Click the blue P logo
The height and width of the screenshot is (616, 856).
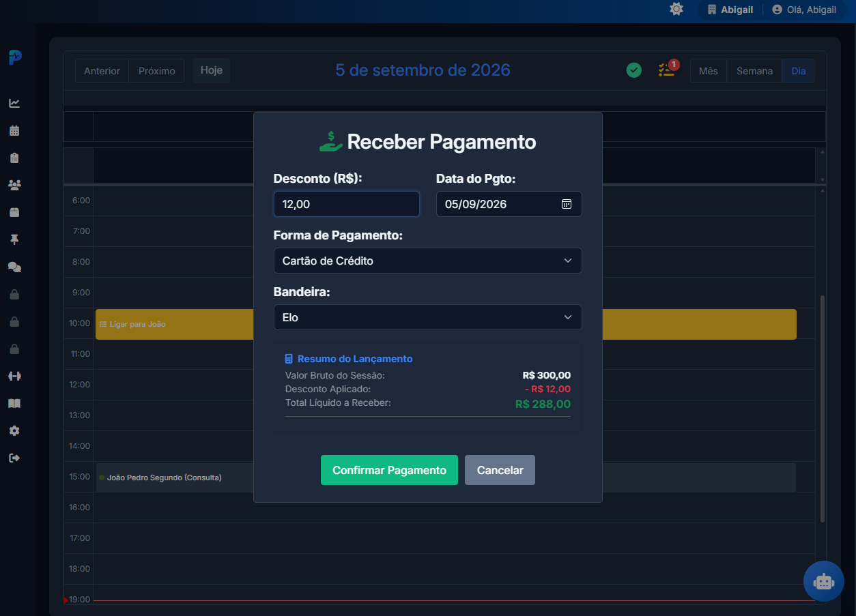(x=15, y=57)
